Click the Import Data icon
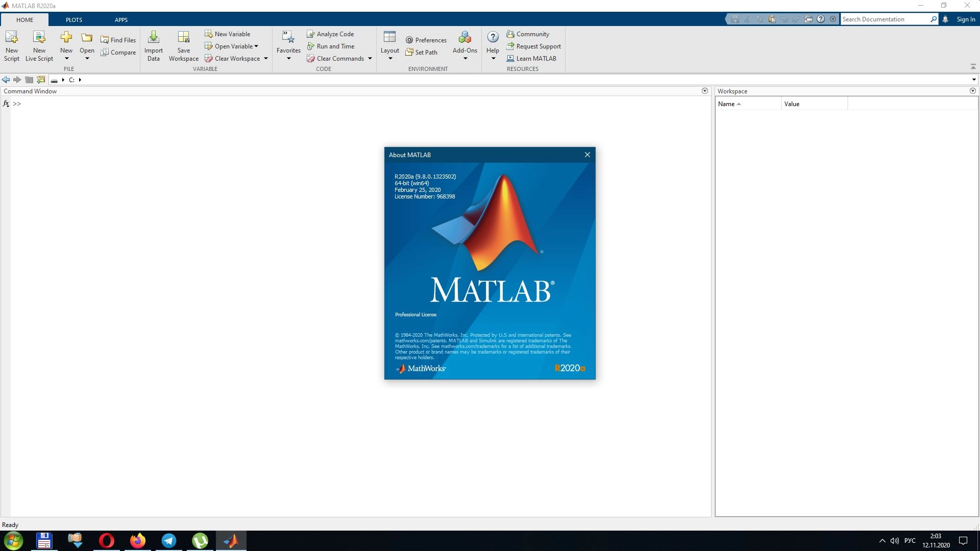The width and height of the screenshot is (980, 551). coord(154,38)
